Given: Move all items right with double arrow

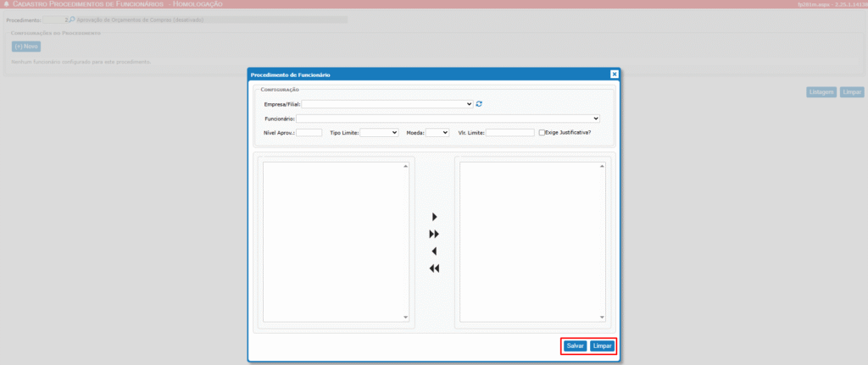Looking at the screenshot, I should 435,235.
